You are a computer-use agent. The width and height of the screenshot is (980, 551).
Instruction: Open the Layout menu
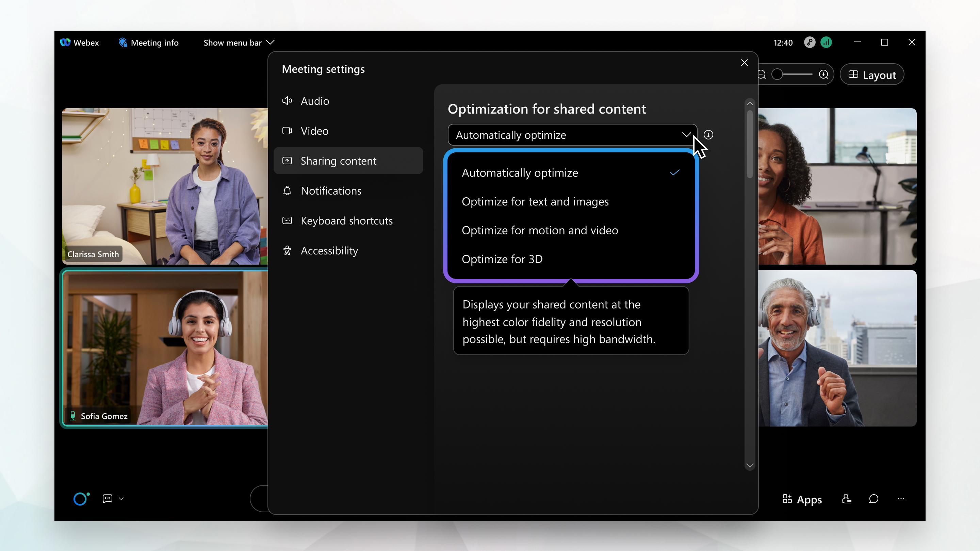pyautogui.click(x=873, y=75)
